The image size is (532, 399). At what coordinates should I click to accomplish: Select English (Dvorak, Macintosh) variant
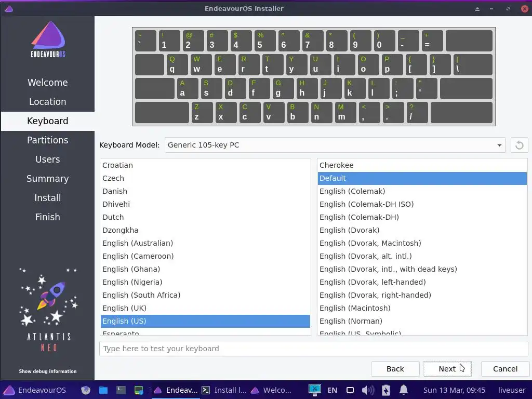click(422, 243)
